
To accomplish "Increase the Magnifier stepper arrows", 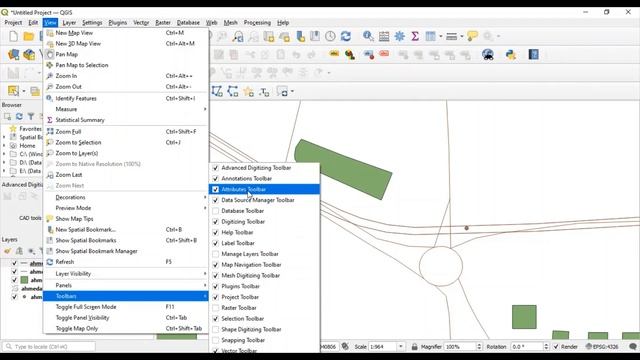I will coord(479,344).
